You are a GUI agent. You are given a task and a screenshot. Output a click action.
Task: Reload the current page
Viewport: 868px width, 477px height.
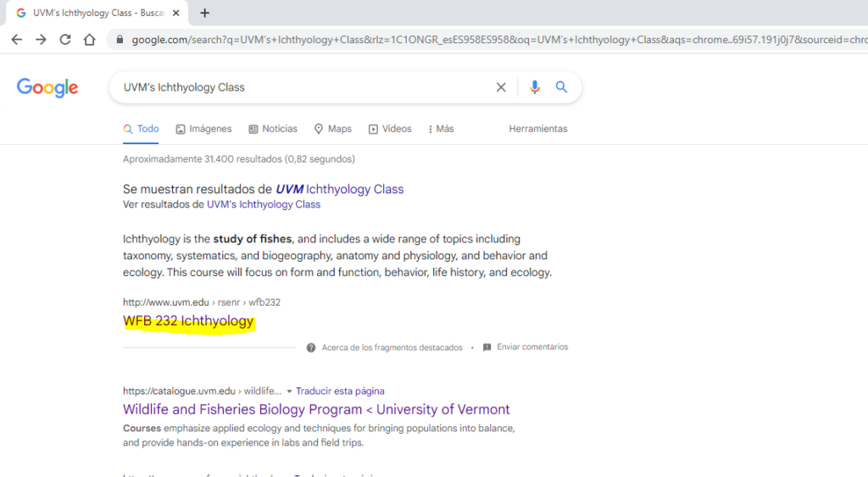[x=65, y=40]
